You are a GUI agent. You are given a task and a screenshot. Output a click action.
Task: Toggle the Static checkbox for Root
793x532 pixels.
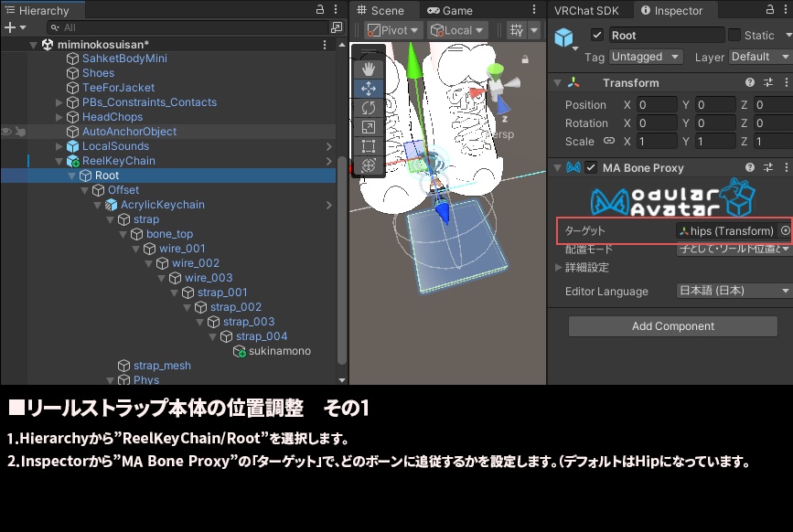pyautogui.click(x=733, y=35)
